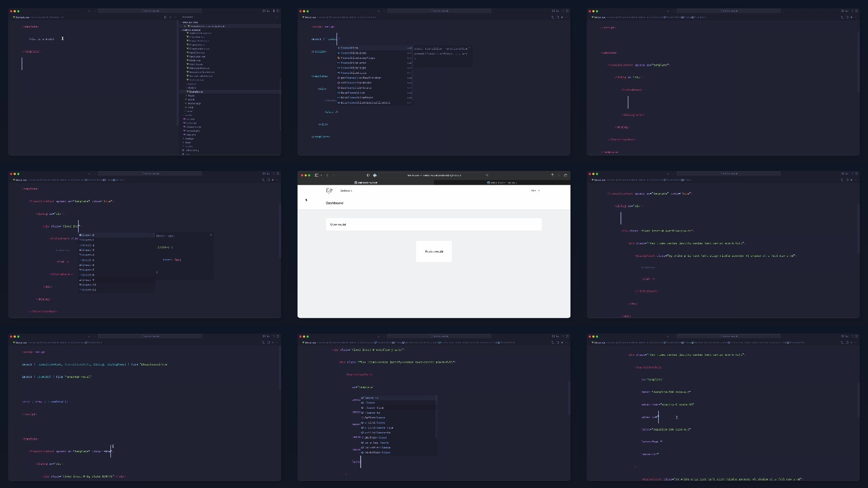Open DropdownLink.vue in the Explorer tree
The width and height of the screenshot is (868, 488).
(198, 49)
